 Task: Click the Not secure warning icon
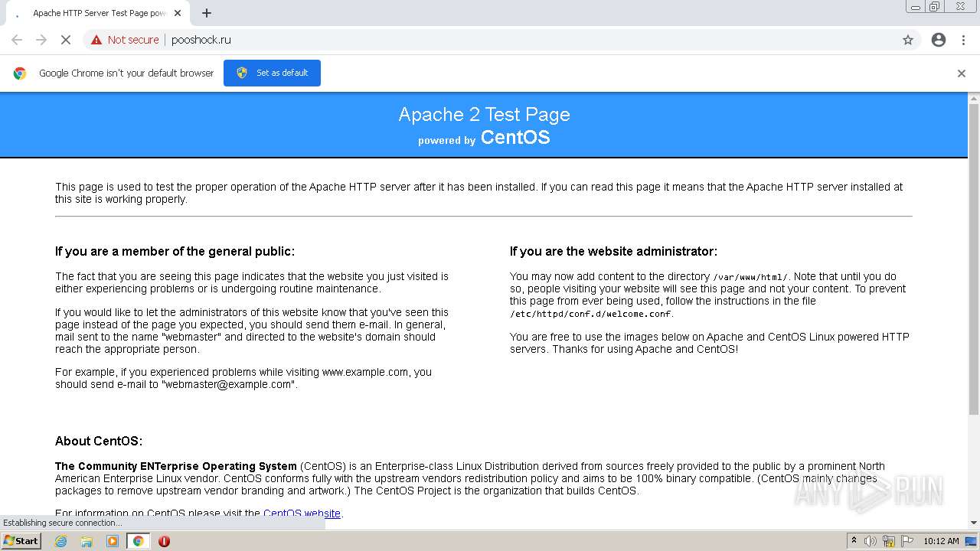(x=96, y=40)
